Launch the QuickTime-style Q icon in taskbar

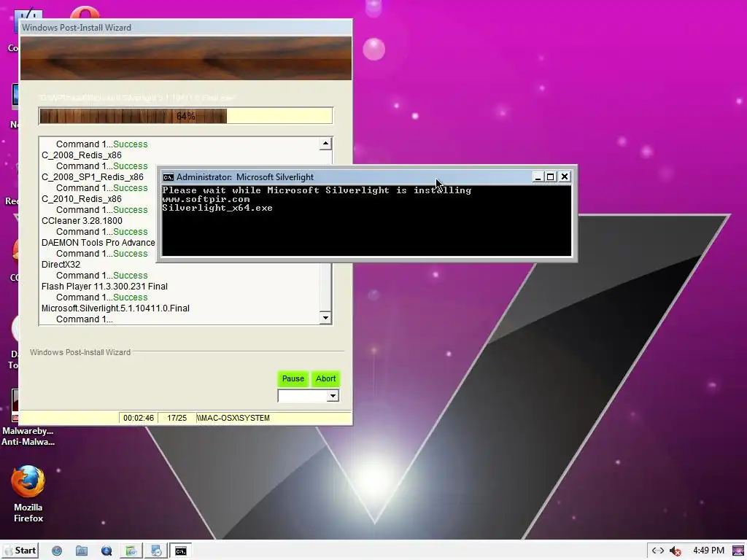point(107,551)
